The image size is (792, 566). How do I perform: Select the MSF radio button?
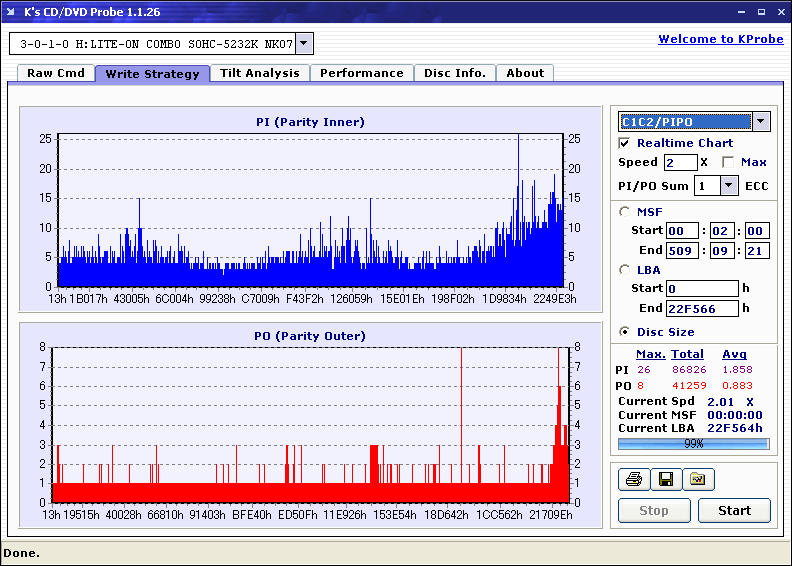pyautogui.click(x=625, y=211)
